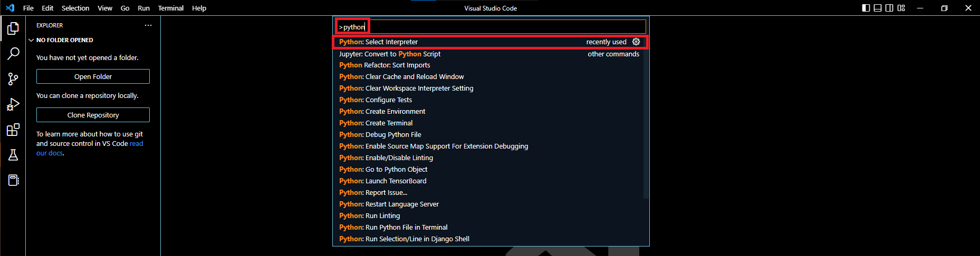The width and height of the screenshot is (980, 256).
Task: Click the Clone Repository button
Action: [x=93, y=115]
